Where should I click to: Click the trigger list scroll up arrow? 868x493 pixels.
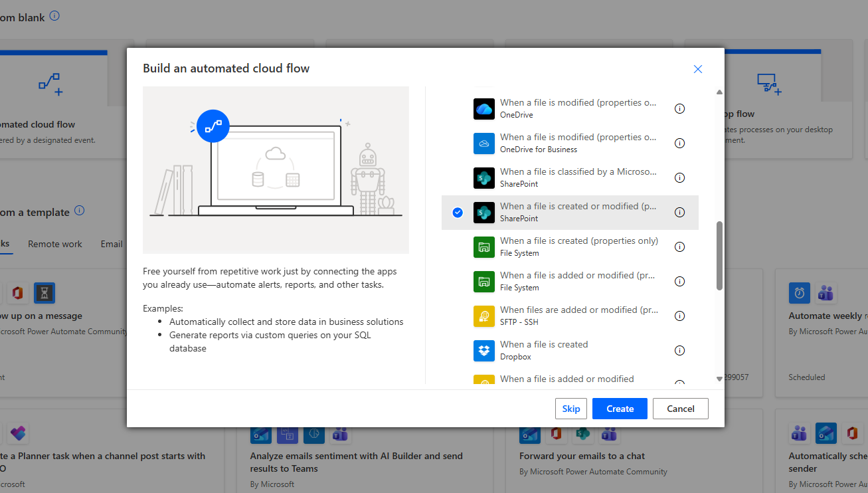[x=719, y=92]
